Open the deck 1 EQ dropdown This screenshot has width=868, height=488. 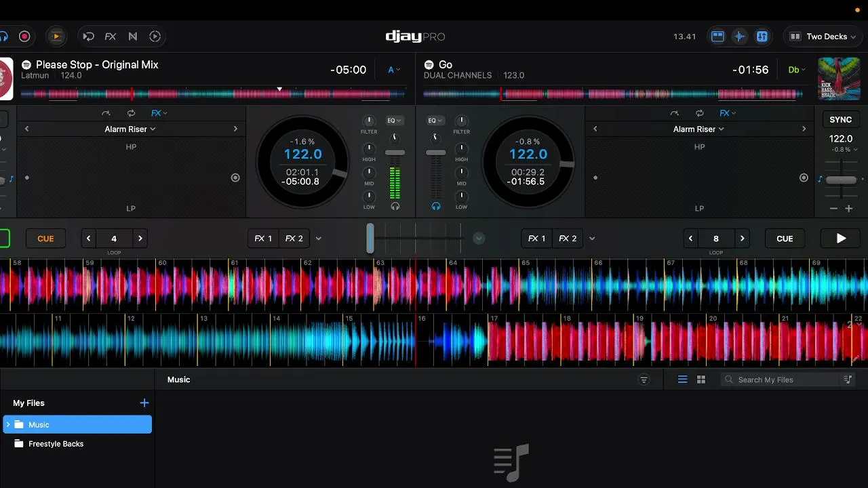394,121
